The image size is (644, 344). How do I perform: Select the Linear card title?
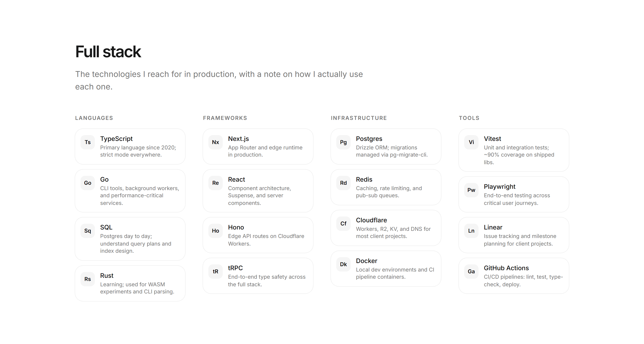coord(493,227)
